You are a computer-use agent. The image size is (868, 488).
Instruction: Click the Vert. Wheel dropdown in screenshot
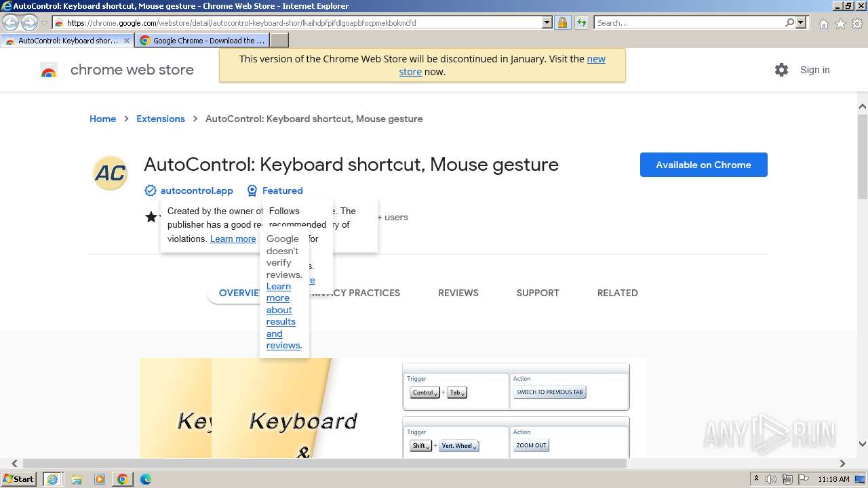pos(458,445)
